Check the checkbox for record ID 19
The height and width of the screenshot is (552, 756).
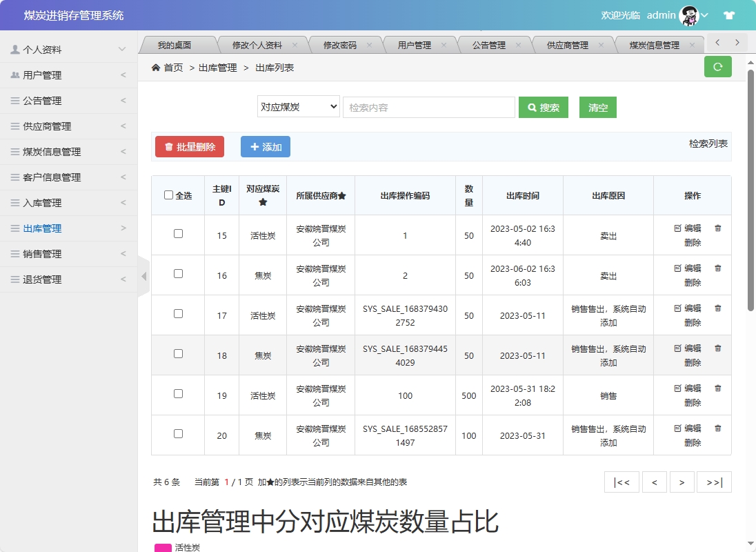pos(179,395)
